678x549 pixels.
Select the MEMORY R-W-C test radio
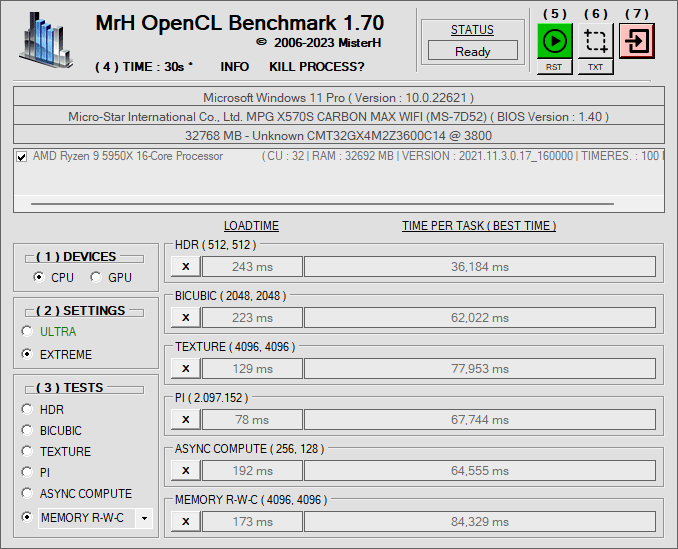click(27, 517)
